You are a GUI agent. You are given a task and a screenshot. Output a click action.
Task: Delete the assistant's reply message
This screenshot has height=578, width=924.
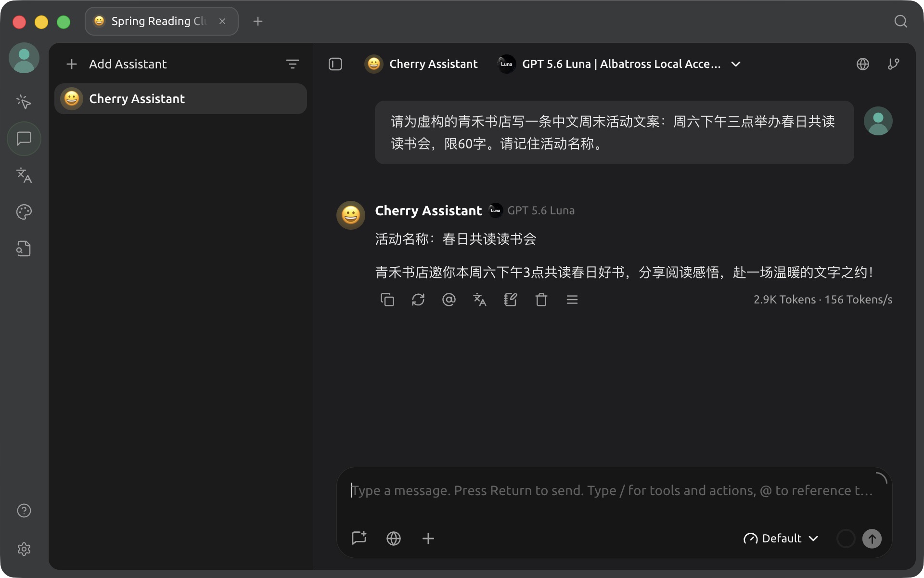click(541, 300)
